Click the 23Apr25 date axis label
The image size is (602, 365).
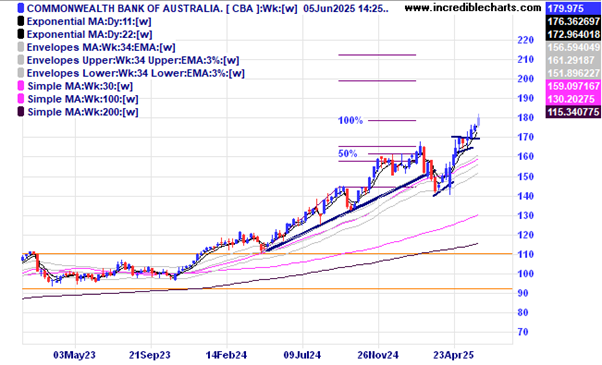pyautogui.click(x=454, y=355)
